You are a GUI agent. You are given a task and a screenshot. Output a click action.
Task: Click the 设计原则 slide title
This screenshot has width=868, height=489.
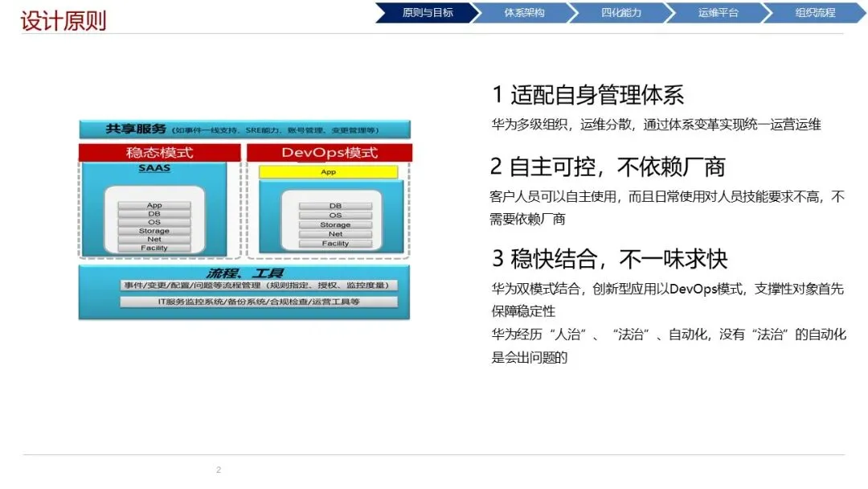63,21
